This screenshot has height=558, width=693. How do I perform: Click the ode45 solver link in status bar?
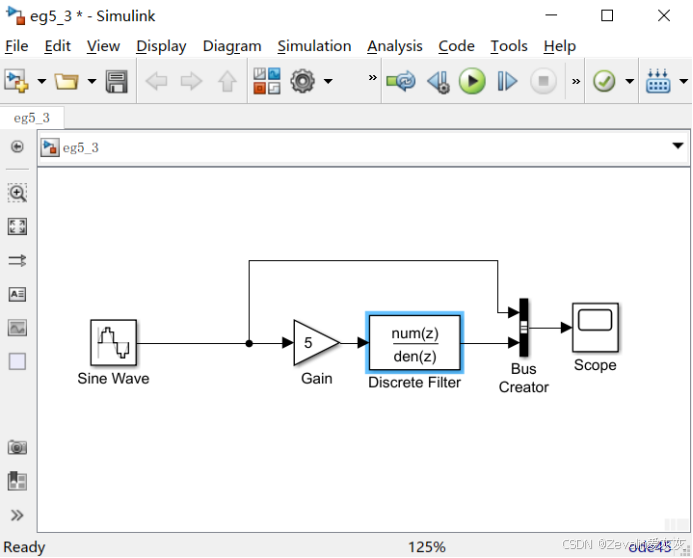click(650, 547)
